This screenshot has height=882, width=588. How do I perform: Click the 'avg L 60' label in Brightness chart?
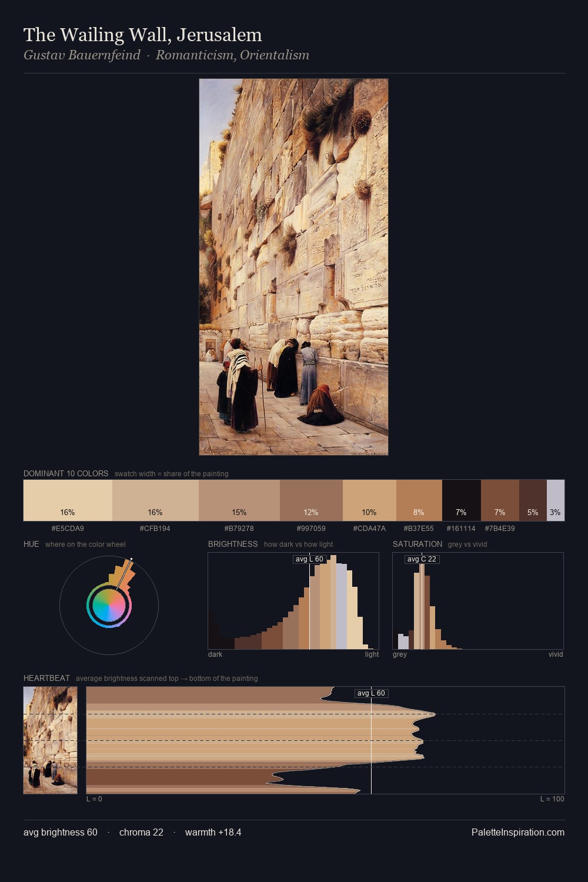pos(309,559)
